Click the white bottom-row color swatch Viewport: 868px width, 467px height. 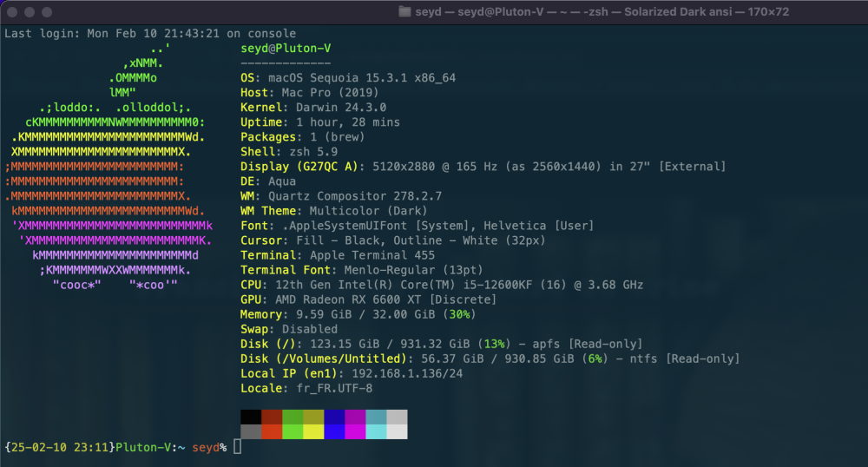tap(397, 431)
